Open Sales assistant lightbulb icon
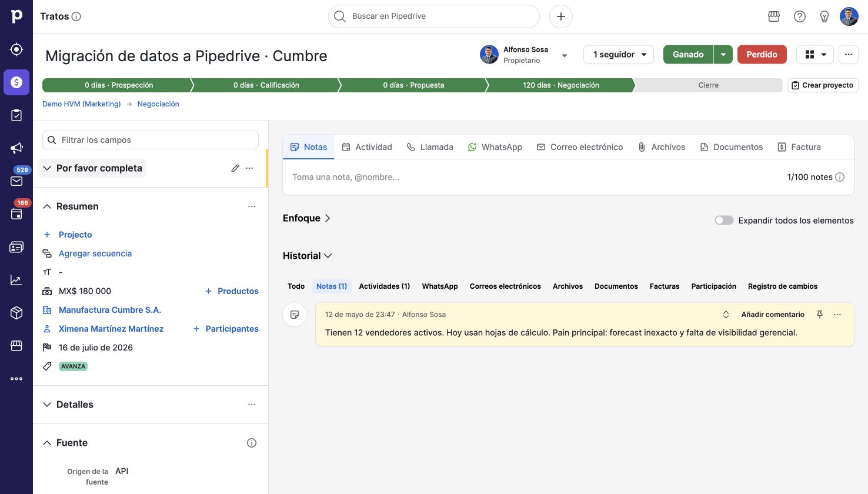 (x=824, y=16)
